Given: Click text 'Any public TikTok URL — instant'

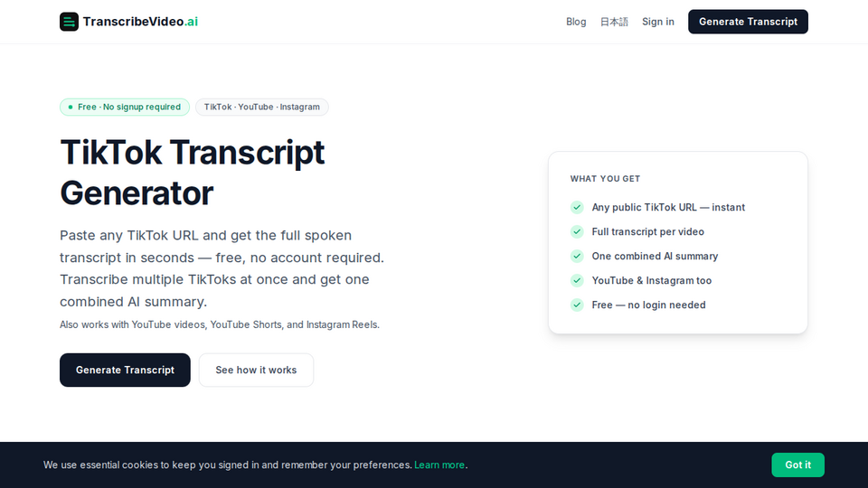Looking at the screenshot, I should click(668, 208).
